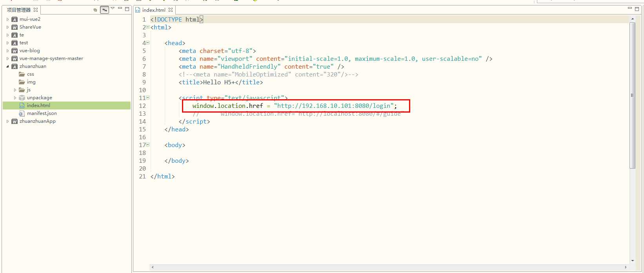
Task: Click the meta viewport line
Action: [335, 58]
